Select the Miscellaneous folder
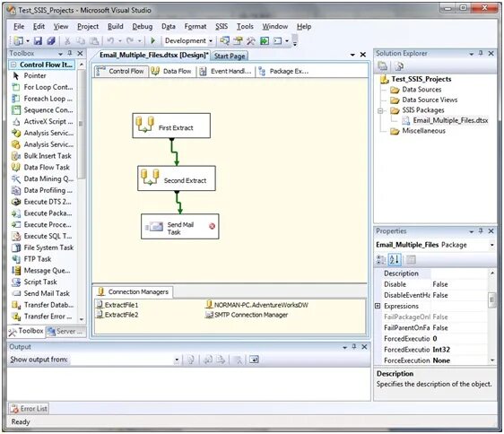 coord(418,131)
